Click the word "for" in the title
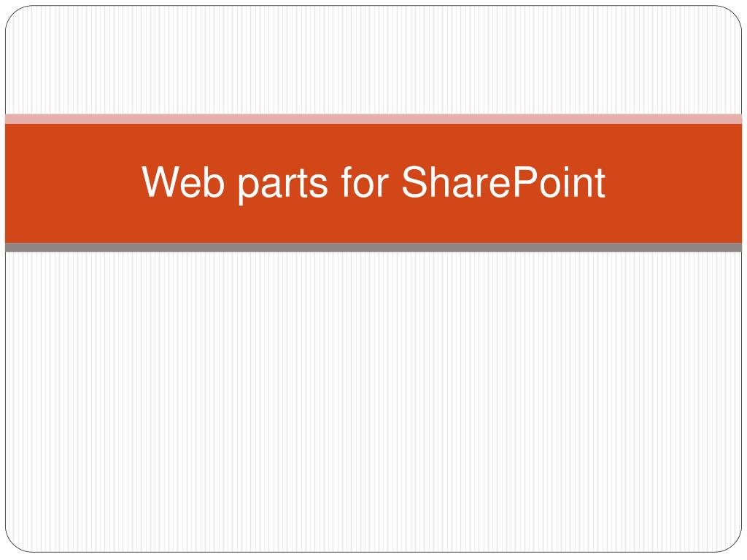This screenshot has height=560, width=747. [365, 181]
